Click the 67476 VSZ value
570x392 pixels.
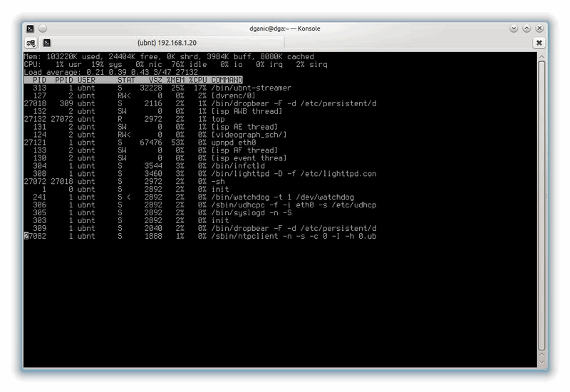(x=151, y=143)
